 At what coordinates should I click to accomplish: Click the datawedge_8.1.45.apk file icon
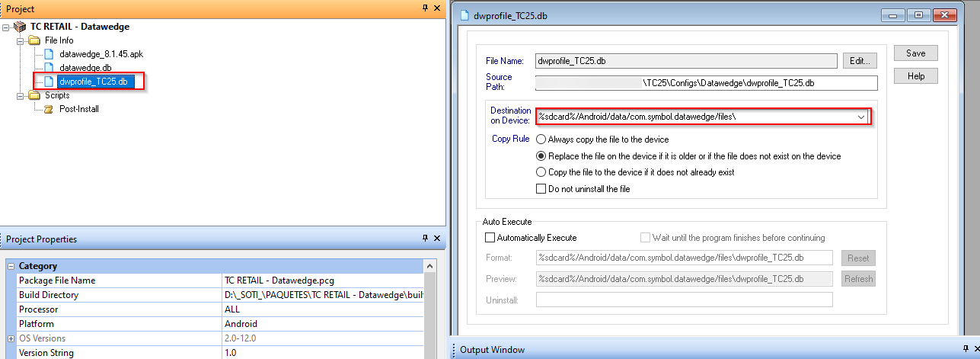pos(49,54)
